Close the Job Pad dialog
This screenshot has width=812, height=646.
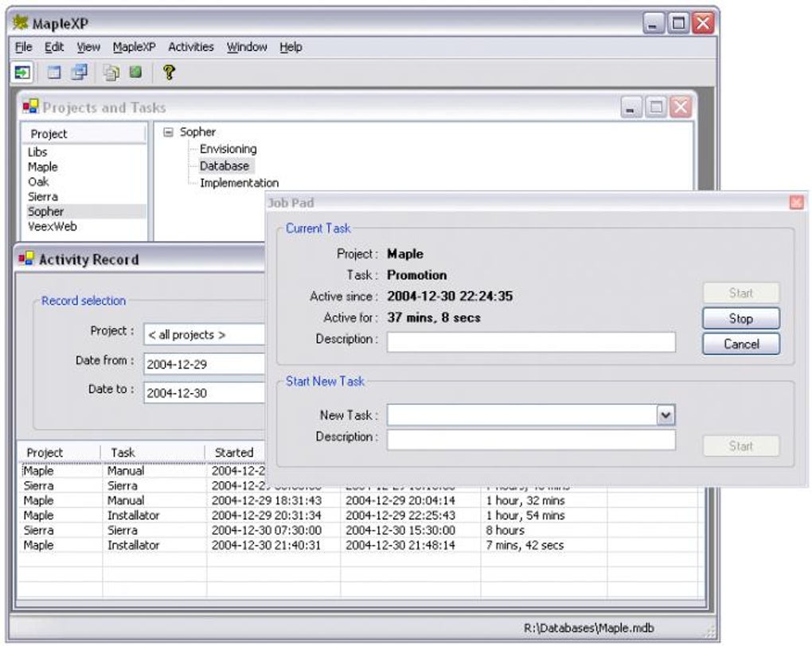point(796,203)
